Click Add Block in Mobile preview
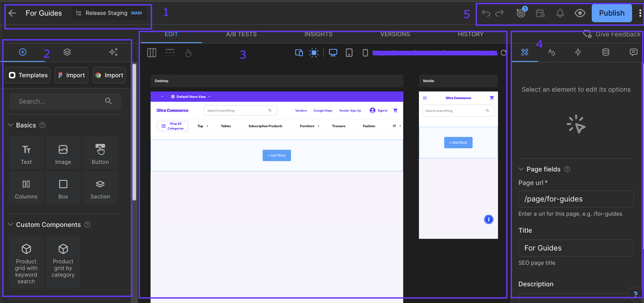The height and width of the screenshot is (303, 644). [x=458, y=143]
